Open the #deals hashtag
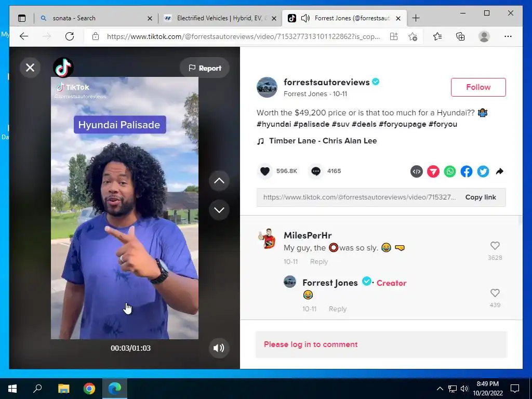 [x=364, y=124]
